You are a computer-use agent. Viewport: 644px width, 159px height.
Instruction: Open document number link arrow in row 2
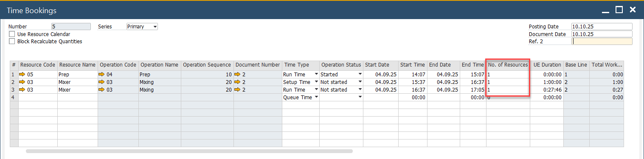click(238, 82)
